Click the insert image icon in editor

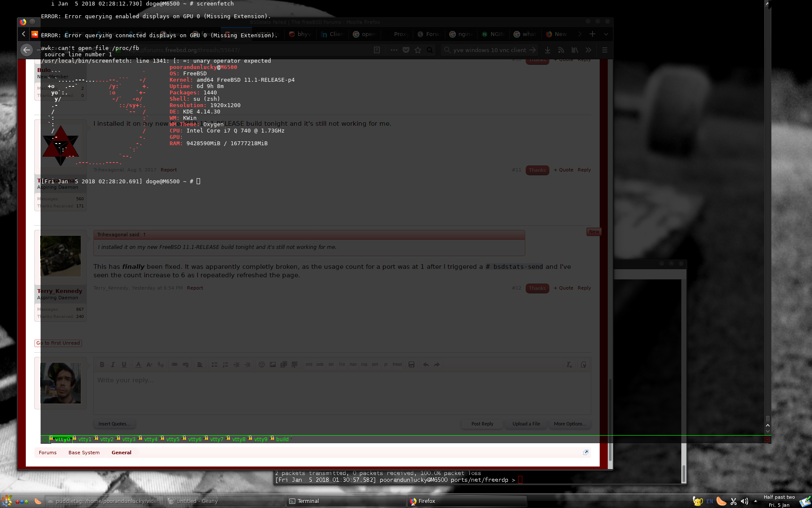[x=273, y=364]
